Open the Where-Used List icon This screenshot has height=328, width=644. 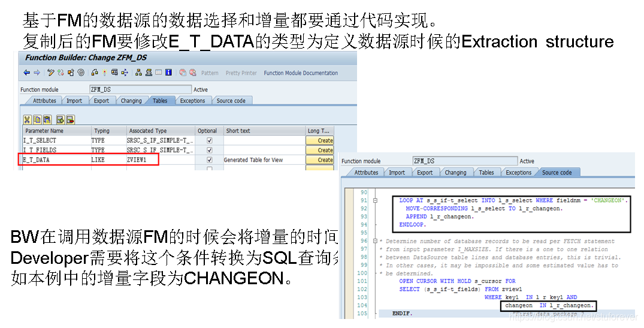coord(125,73)
